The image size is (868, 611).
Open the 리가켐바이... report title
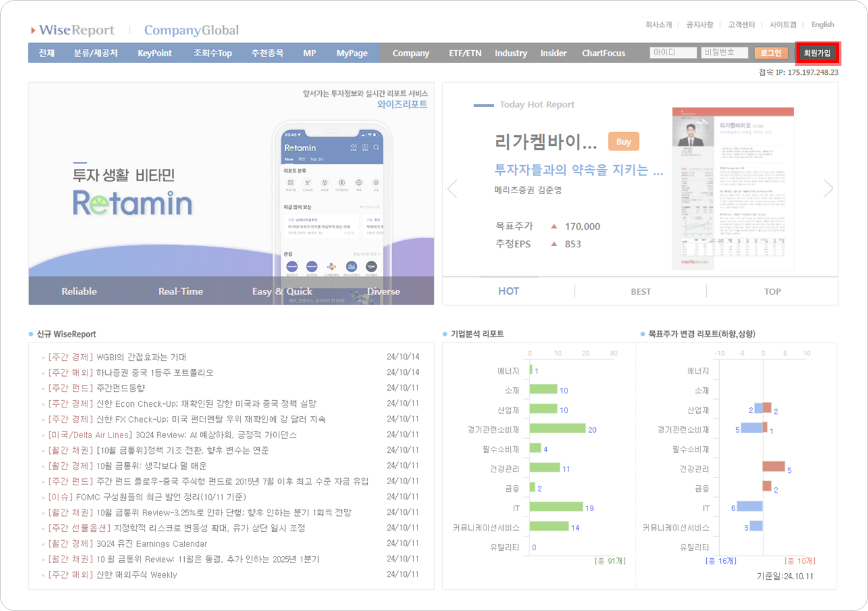[546, 142]
